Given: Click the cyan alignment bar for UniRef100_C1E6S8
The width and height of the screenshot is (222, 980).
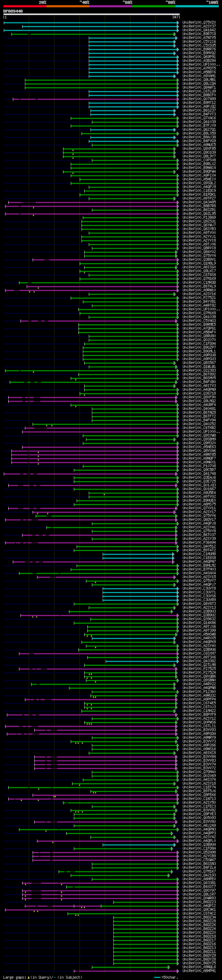Looking at the screenshot, I should tap(138, 558).
